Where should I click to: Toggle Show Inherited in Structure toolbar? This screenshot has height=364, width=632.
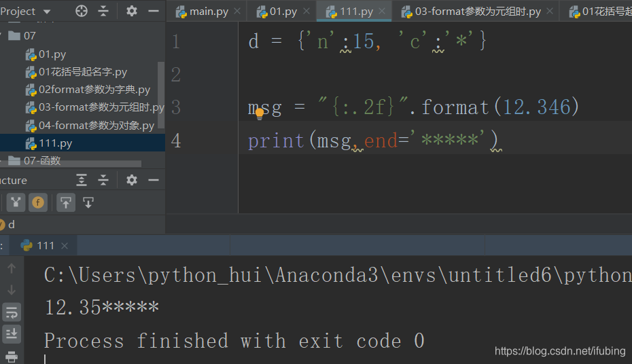(x=16, y=202)
